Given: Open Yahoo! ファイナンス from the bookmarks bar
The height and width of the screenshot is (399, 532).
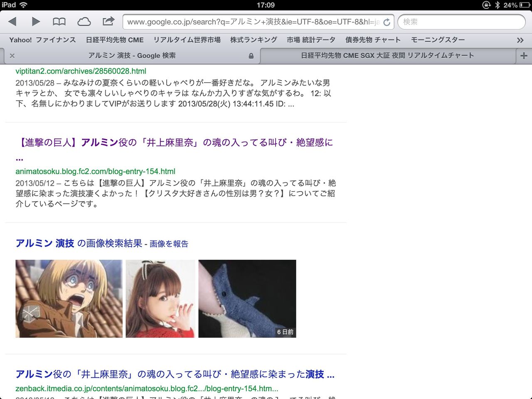Looking at the screenshot, I should [42, 39].
